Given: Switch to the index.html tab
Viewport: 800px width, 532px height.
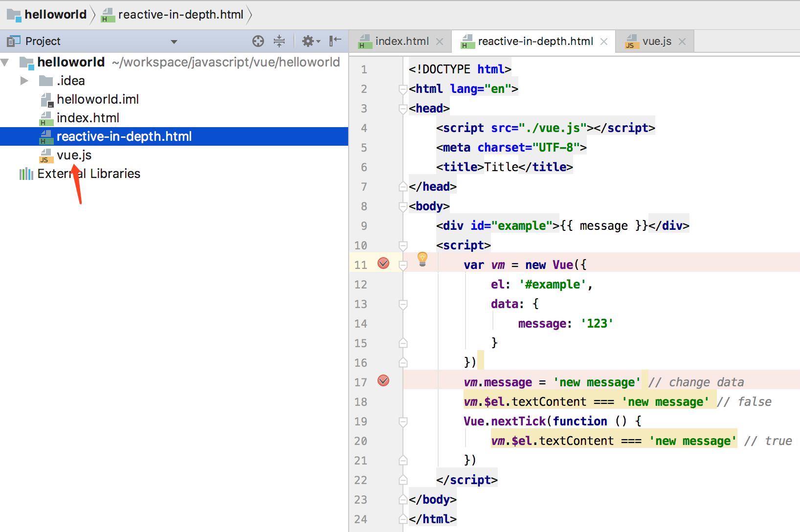Looking at the screenshot, I should [x=401, y=42].
